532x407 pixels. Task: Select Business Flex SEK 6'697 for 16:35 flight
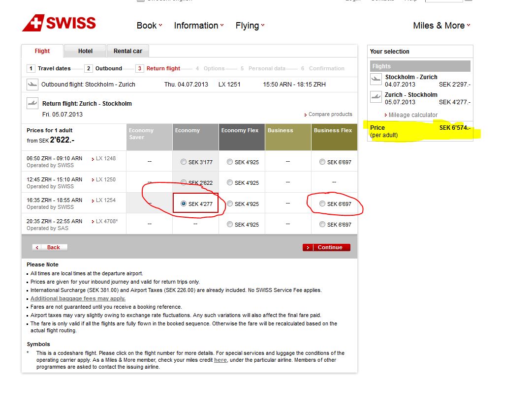322,203
